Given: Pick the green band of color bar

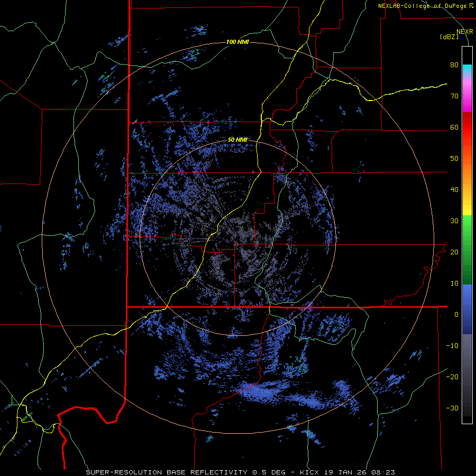Looking at the screenshot, I should pos(467,250).
